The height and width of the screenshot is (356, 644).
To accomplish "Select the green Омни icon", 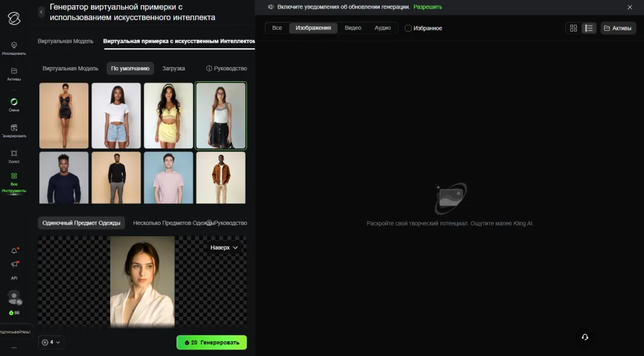I will click(14, 101).
